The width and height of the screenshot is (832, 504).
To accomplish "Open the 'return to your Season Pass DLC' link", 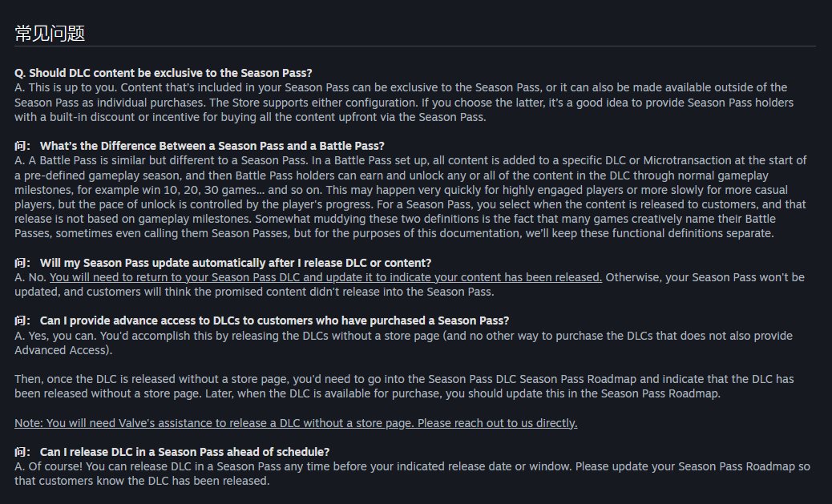I will pos(325,277).
